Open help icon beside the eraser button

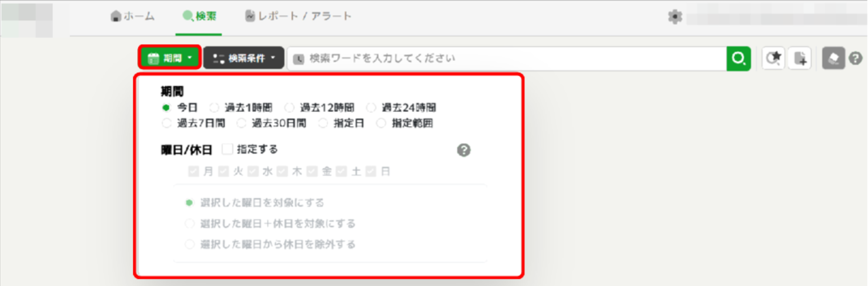point(855,58)
